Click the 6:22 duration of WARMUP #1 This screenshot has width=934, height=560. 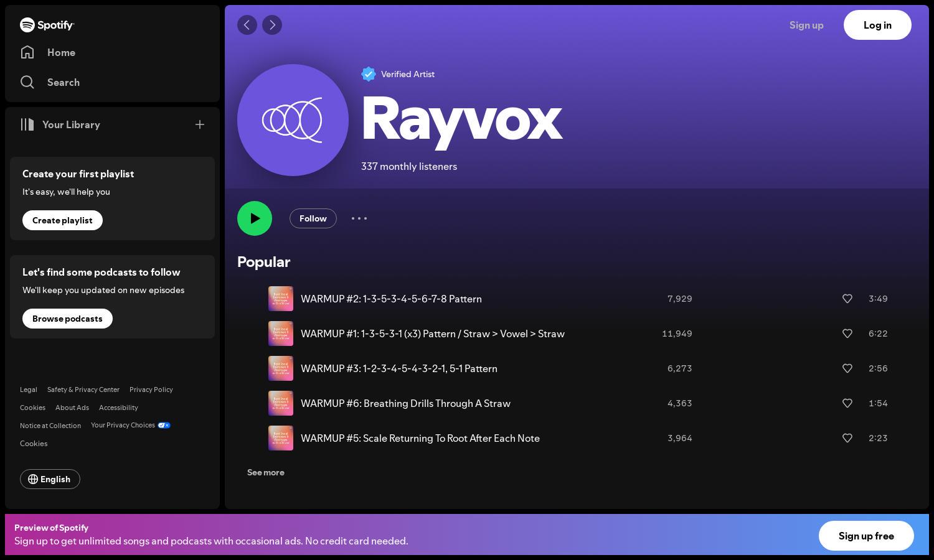tap(878, 334)
